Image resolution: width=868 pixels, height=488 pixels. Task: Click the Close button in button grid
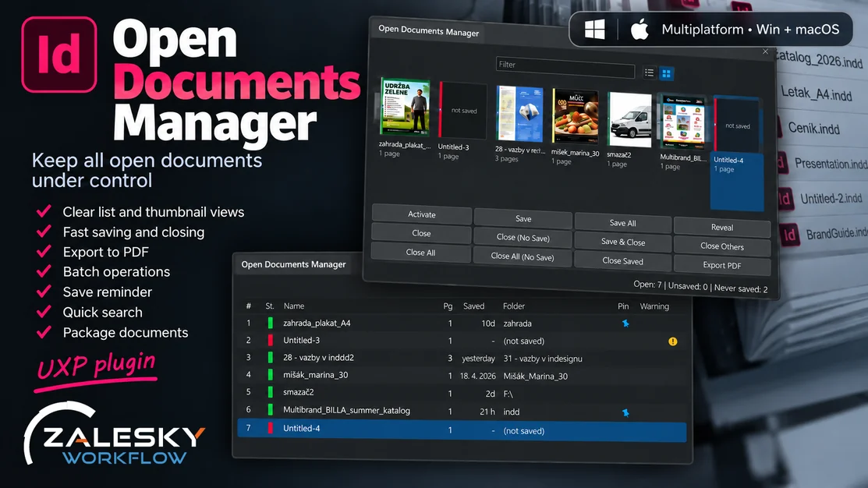[421, 234]
